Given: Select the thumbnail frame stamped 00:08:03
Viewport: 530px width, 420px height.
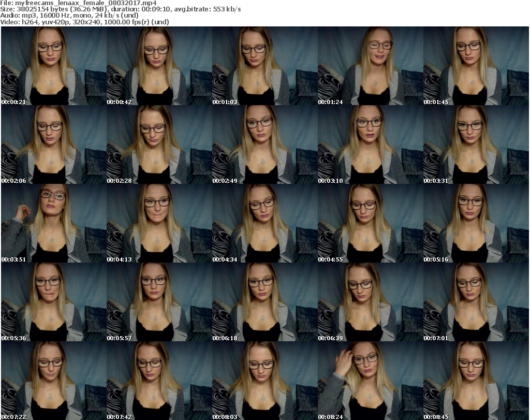Looking at the screenshot, I should click(265, 381).
